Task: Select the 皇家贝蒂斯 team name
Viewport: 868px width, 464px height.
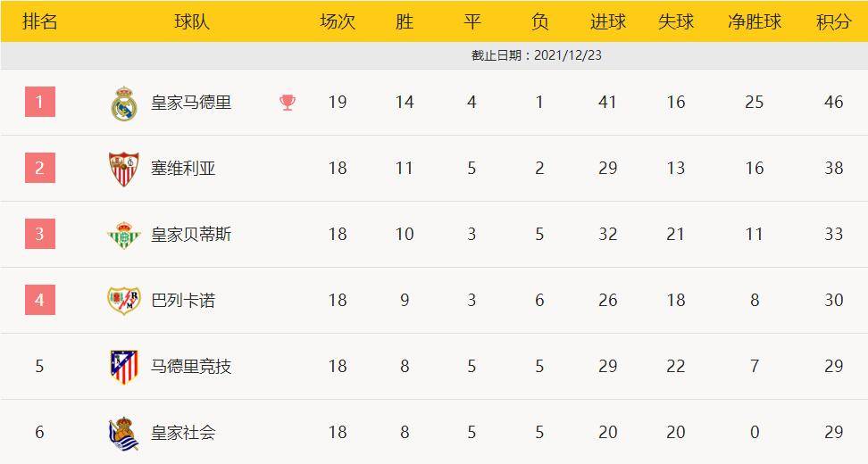Action: (191, 235)
